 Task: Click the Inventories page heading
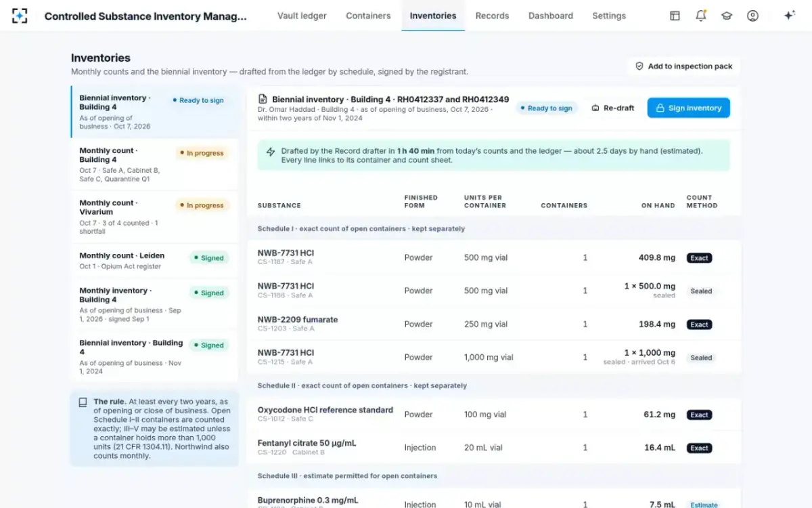click(x=101, y=58)
